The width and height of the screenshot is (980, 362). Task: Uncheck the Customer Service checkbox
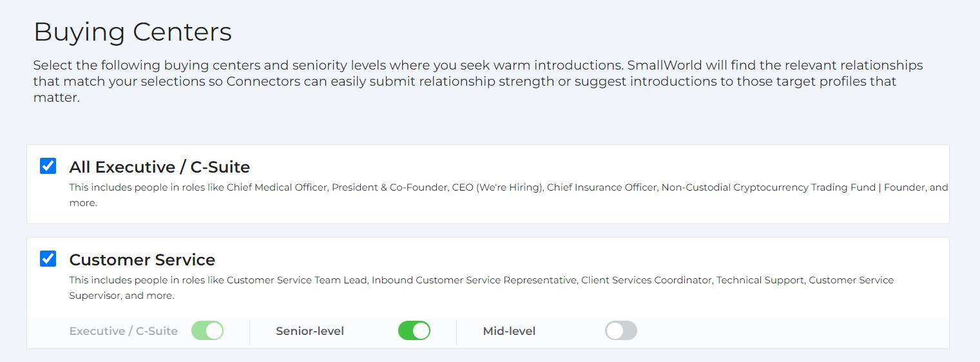pyautogui.click(x=48, y=259)
